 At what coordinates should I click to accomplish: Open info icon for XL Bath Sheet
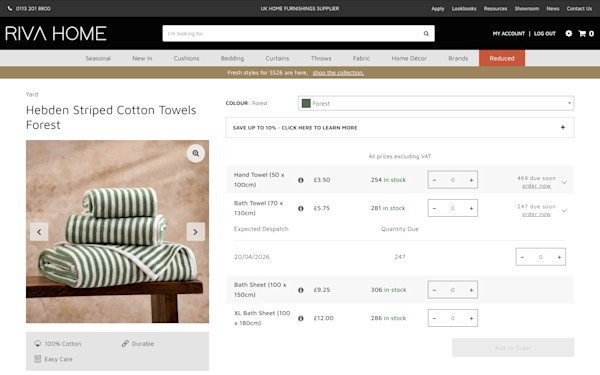(301, 318)
